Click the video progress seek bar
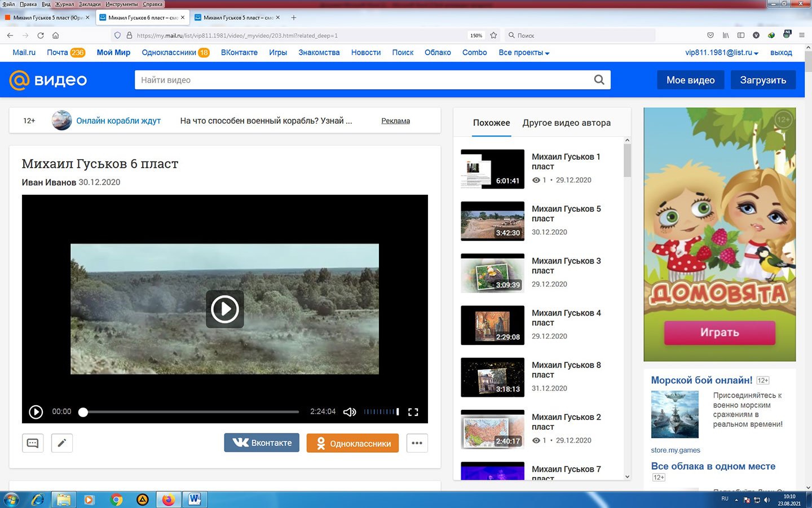The image size is (812, 508). point(192,412)
